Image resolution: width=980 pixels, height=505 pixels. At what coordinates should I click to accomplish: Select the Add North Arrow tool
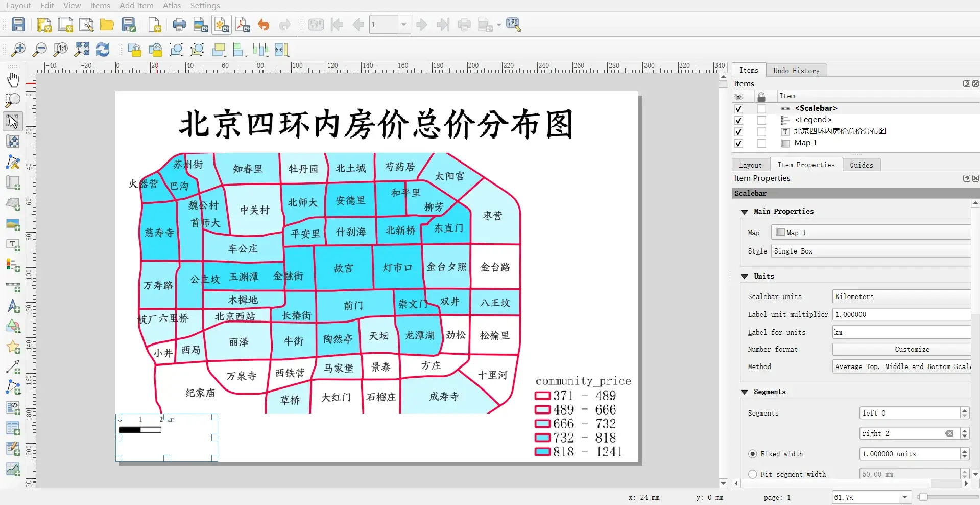pyautogui.click(x=13, y=306)
